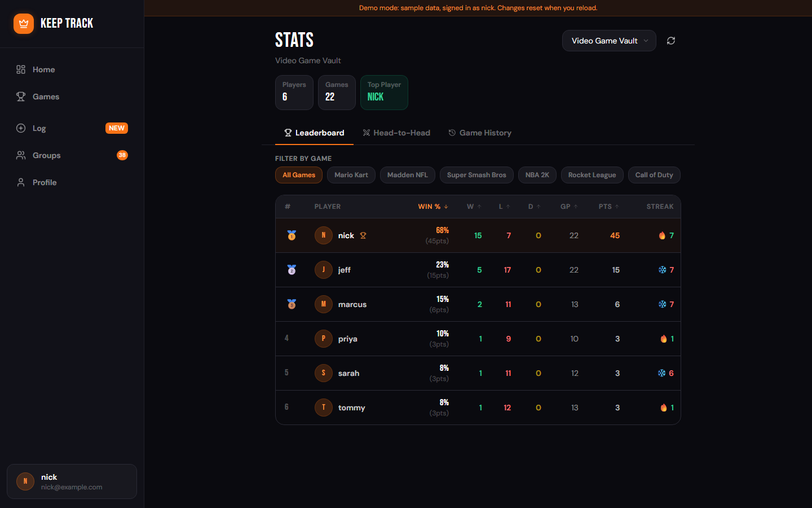Click the STREAK column header
This screenshot has height=508, width=812.
click(660, 207)
